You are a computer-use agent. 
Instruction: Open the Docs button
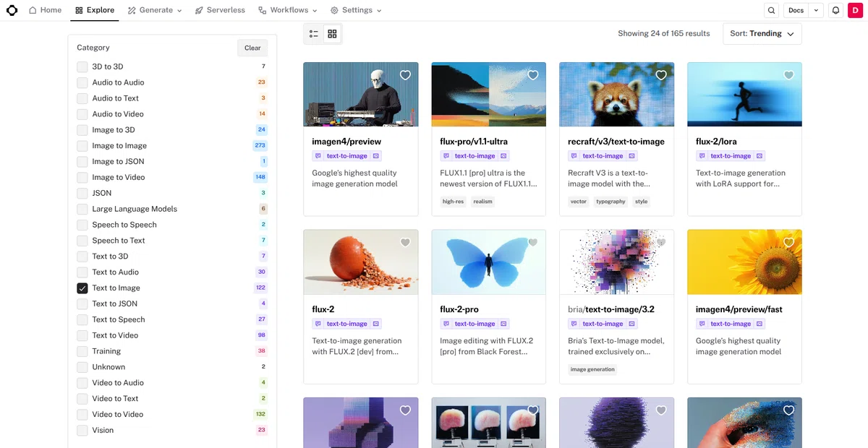click(796, 10)
